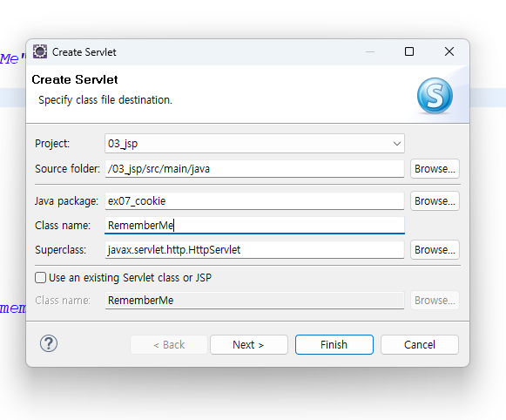Browse for the Source folder
Viewport: 506px width, 420px height.
[x=435, y=169]
